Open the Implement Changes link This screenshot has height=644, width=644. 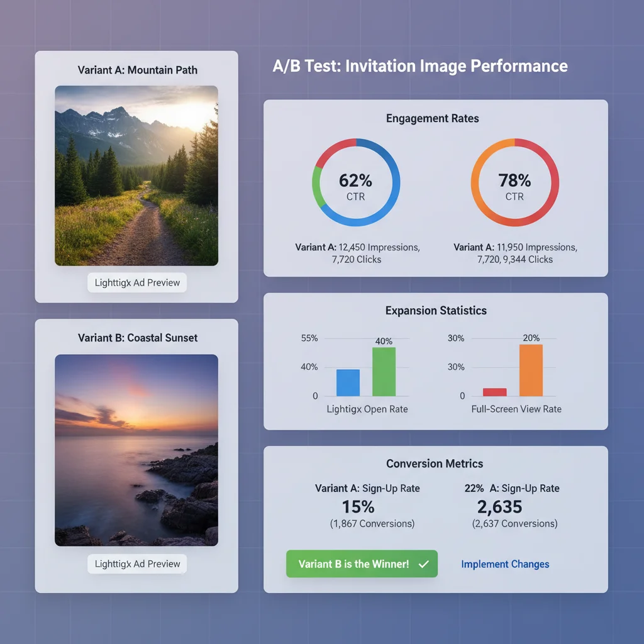[x=505, y=564]
